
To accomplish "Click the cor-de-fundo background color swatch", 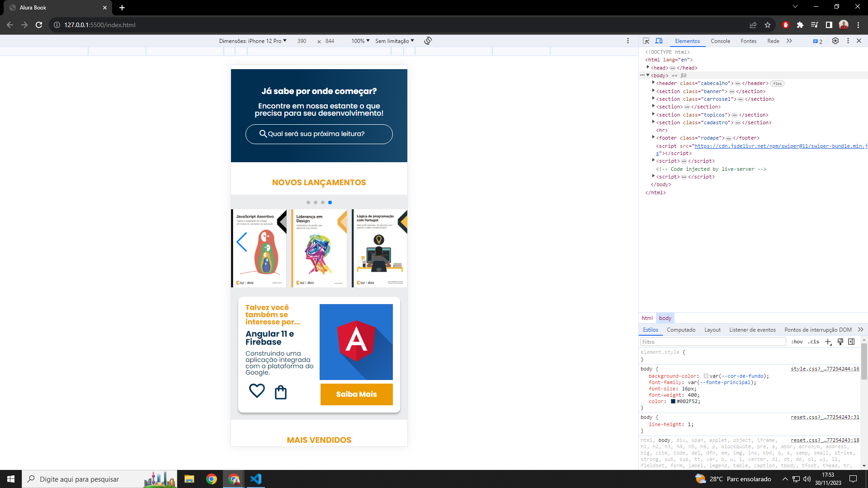I will (x=706, y=376).
